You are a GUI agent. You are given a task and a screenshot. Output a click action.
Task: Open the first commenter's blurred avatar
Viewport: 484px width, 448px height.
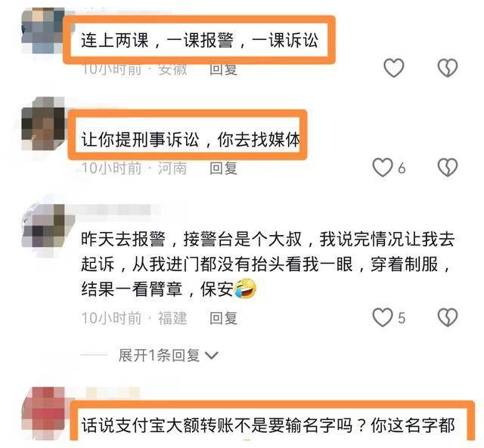click(x=43, y=31)
